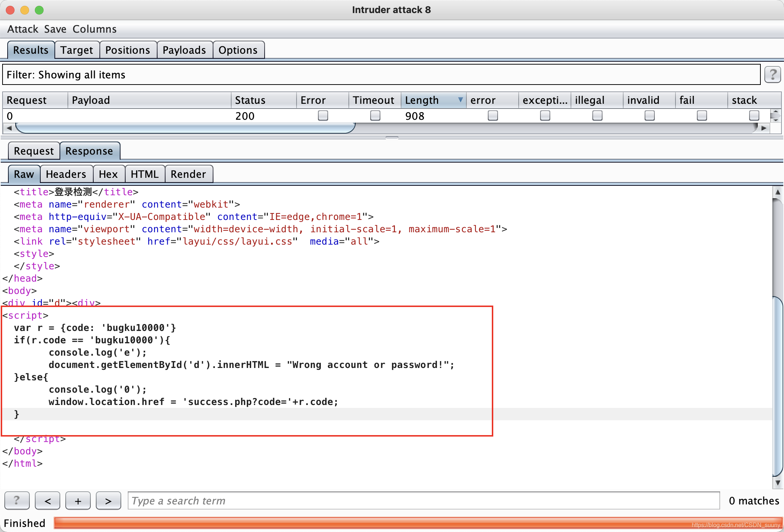Sort by the fail column header
Screen dimensions: 784x532
(701, 100)
